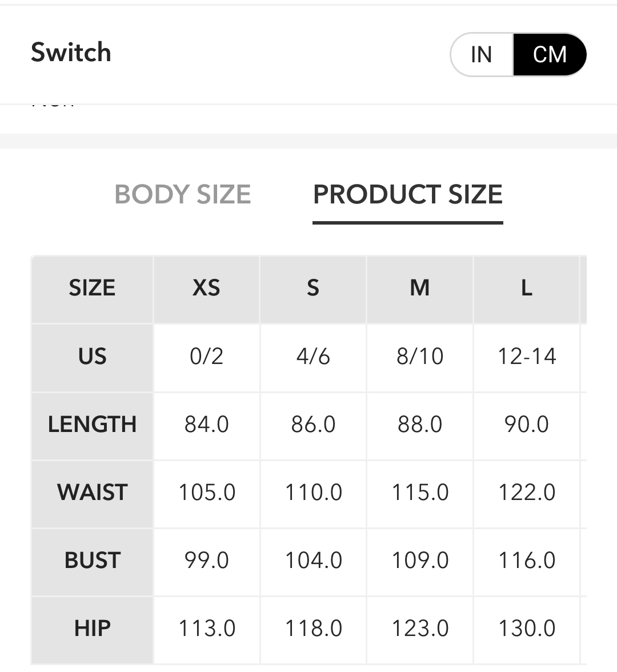Click the SIZE header cell
617x672 pixels.
tap(92, 288)
